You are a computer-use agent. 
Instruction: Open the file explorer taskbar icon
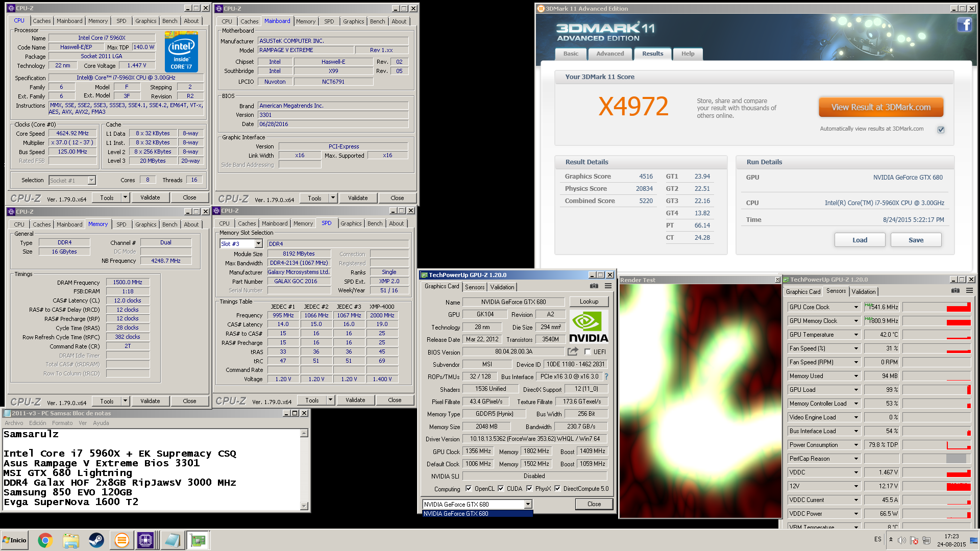click(x=71, y=540)
